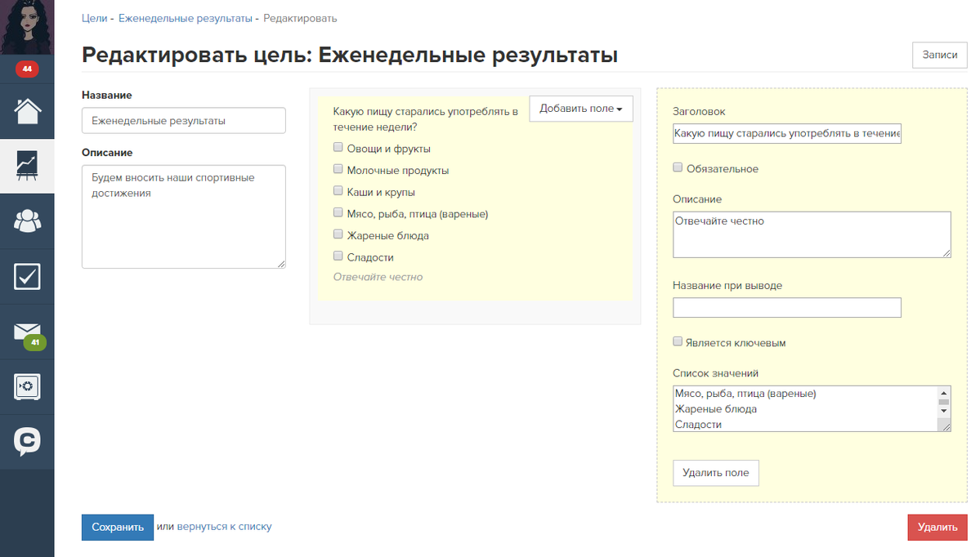The width and height of the screenshot is (980, 557).
Task: Go to the Home icon in sidebar
Action: (x=27, y=110)
